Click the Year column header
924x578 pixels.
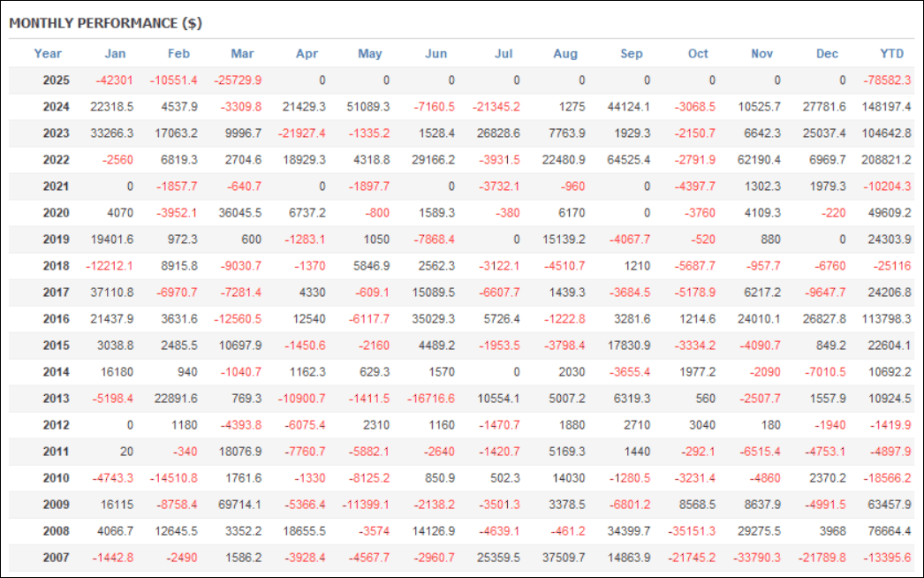click(x=47, y=54)
